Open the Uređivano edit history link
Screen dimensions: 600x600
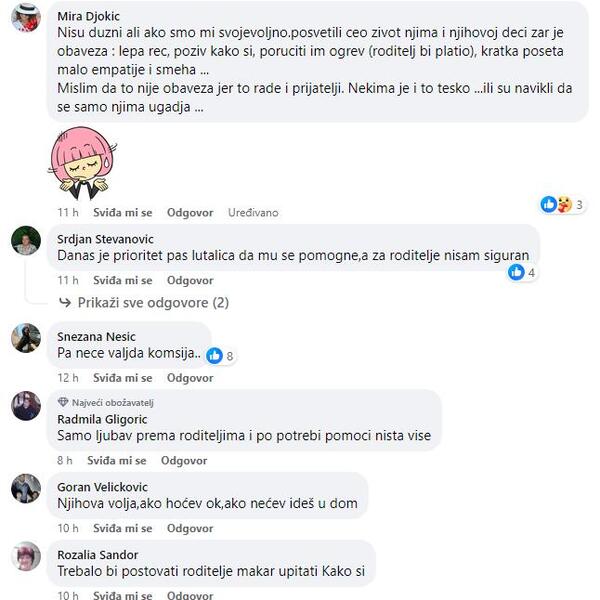pyautogui.click(x=253, y=212)
